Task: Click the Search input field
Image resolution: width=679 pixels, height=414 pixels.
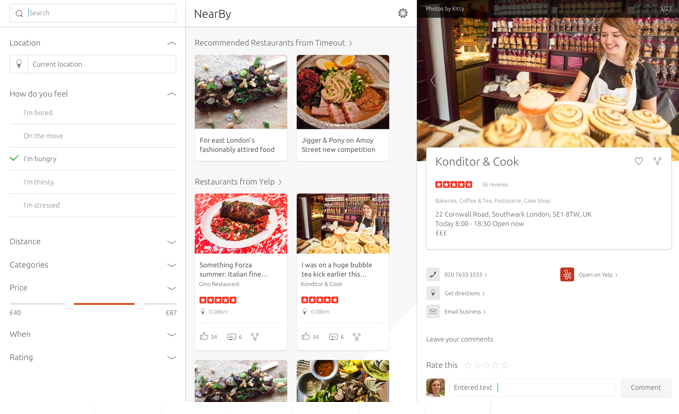Action: pos(93,13)
